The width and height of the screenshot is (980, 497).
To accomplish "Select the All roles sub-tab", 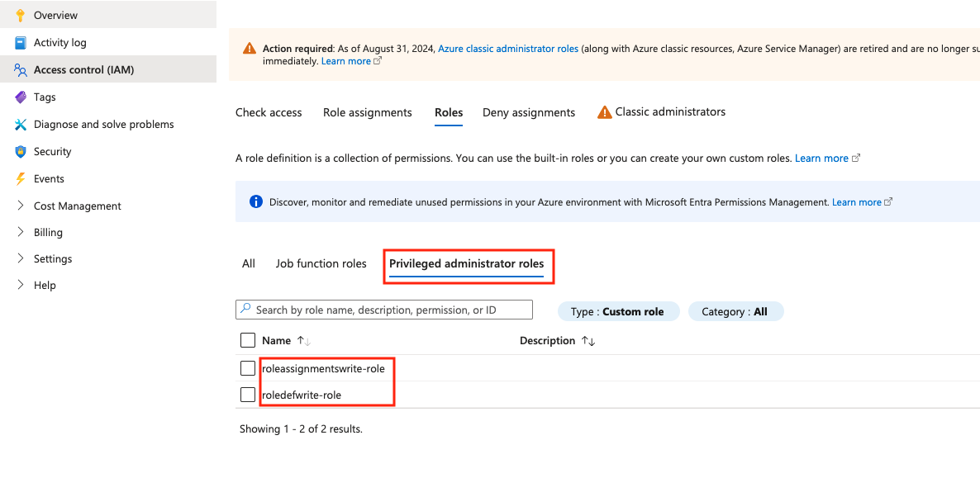I will [249, 263].
